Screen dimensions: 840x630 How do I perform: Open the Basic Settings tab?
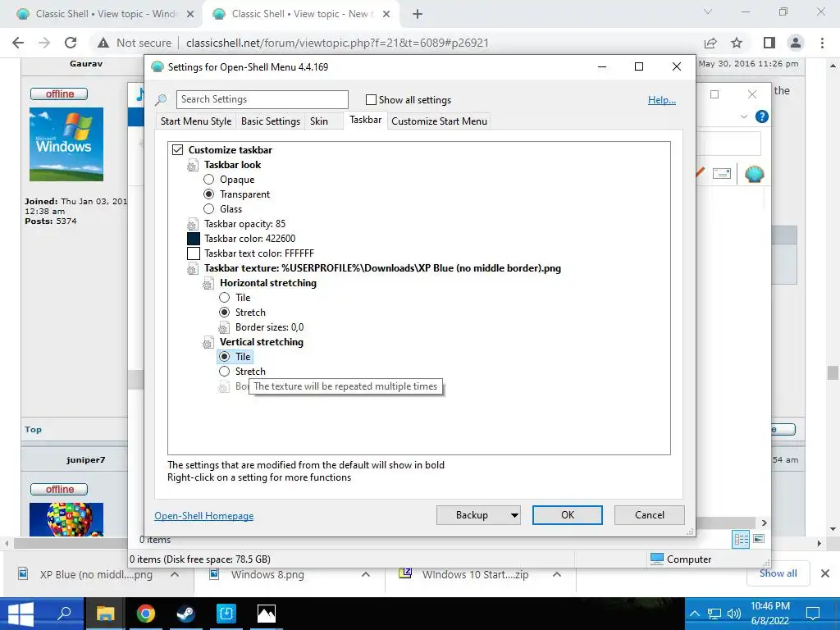click(271, 121)
